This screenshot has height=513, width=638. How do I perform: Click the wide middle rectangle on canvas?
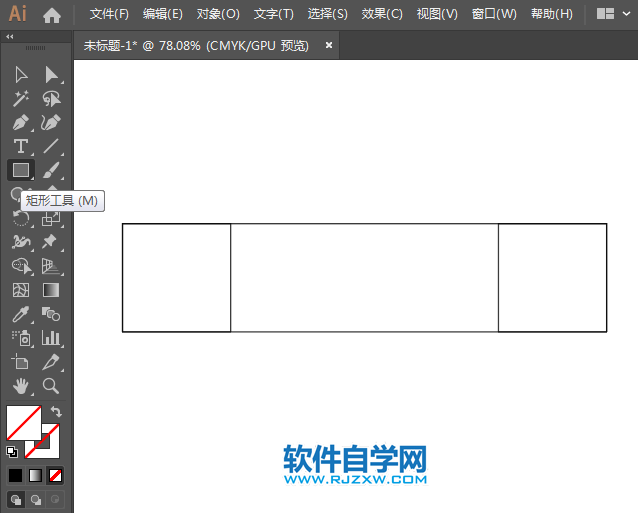pos(365,278)
